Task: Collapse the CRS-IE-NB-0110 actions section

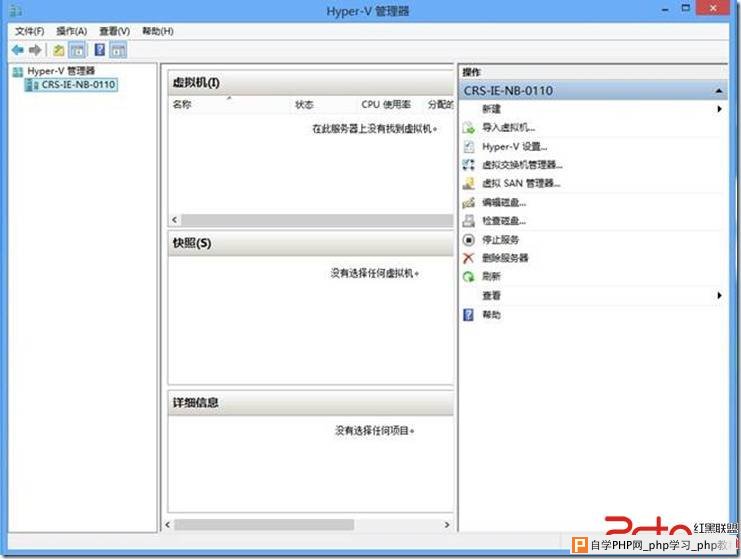Action: [x=719, y=91]
